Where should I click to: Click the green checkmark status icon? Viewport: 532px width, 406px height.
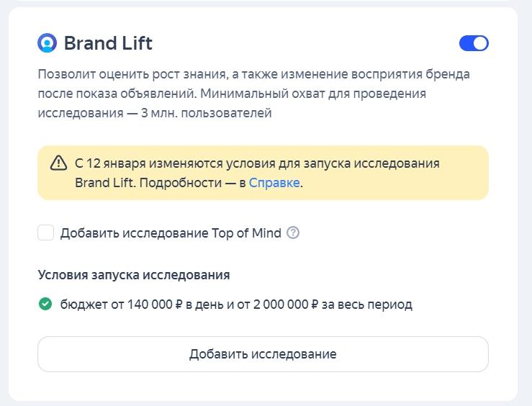(45, 304)
